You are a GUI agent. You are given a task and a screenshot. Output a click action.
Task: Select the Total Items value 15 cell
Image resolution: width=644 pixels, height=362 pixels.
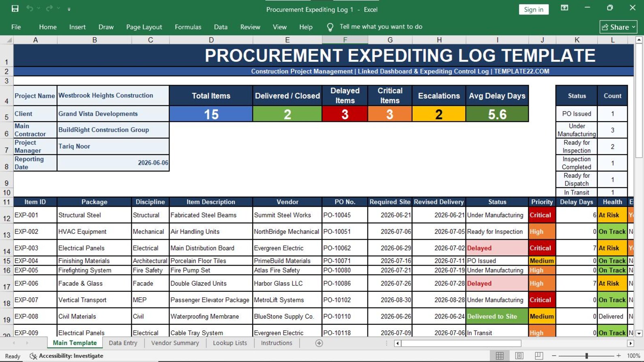(211, 114)
